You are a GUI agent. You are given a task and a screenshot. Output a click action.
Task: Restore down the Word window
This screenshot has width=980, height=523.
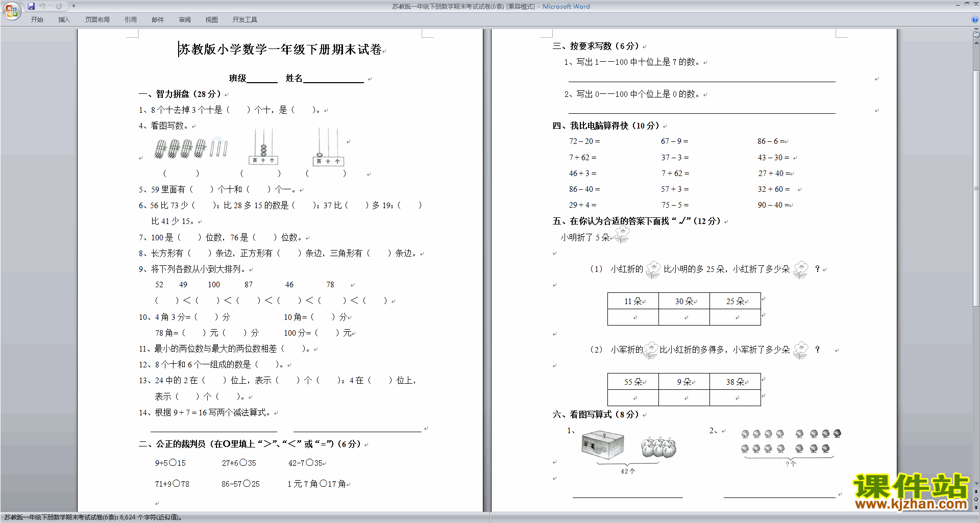point(967,4)
